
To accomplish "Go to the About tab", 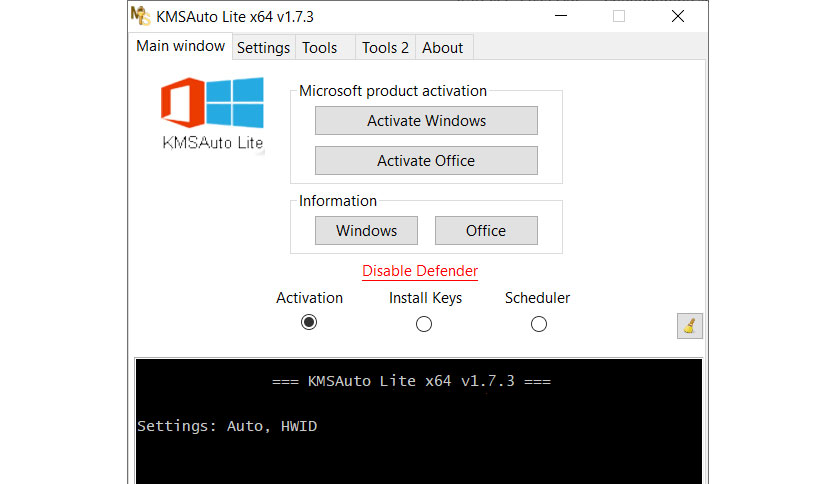I will click(x=442, y=48).
